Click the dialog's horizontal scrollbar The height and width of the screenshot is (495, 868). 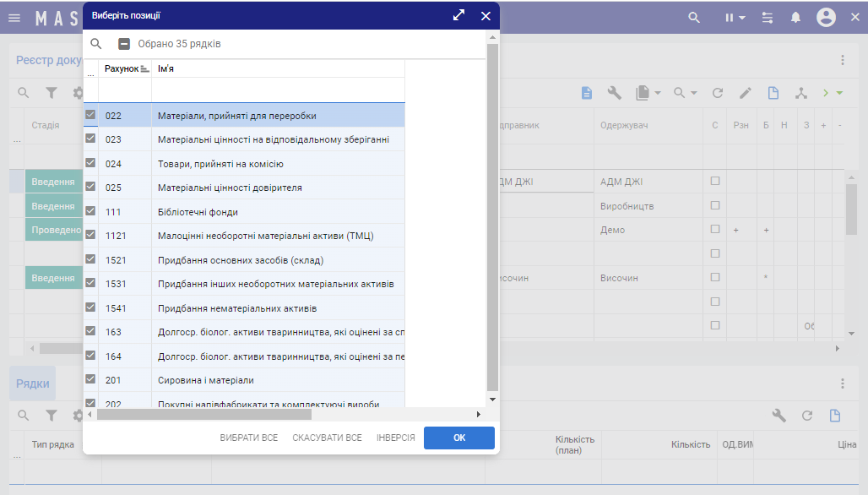click(x=204, y=415)
